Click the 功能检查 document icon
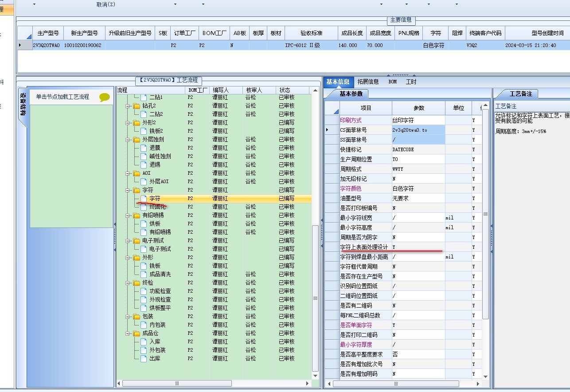Image resolution: width=570 pixels, height=392 pixels. coord(144,291)
